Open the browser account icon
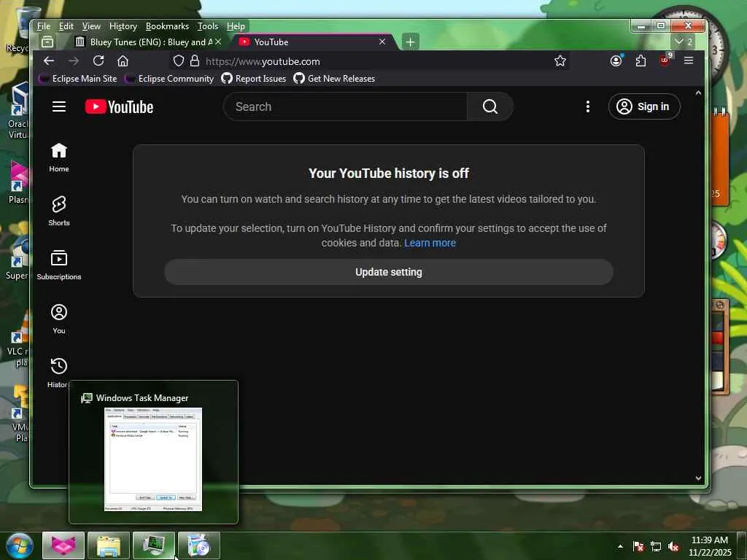747x560 pixels. point(616,61)
